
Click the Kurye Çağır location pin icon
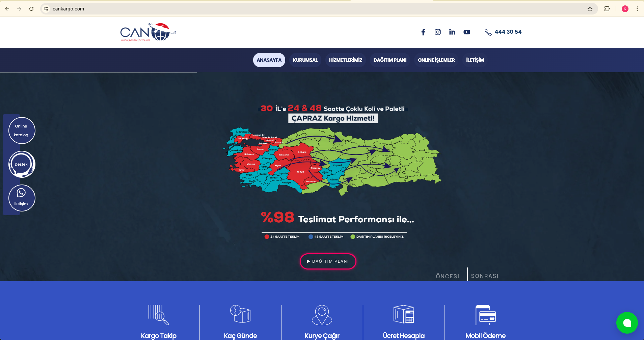coord(322,315)
